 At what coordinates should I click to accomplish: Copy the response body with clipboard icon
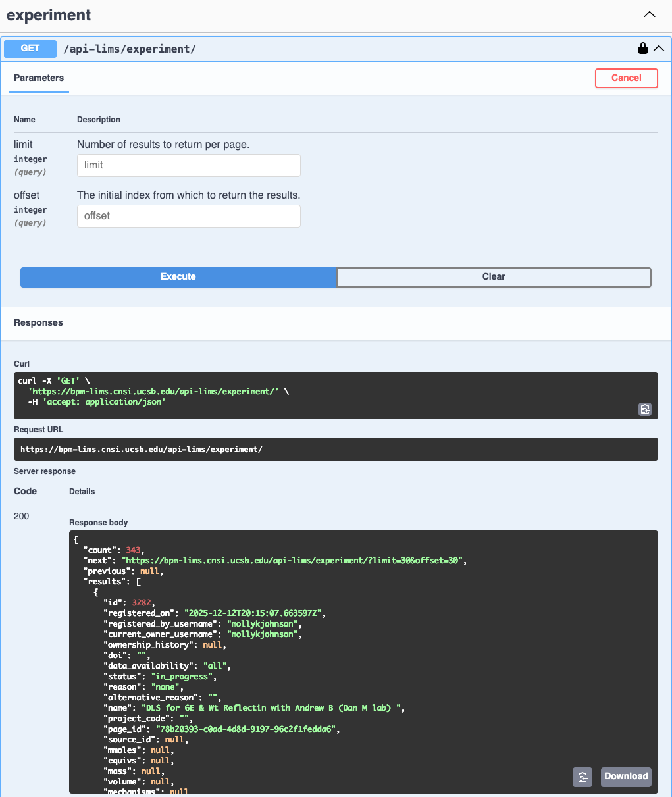pyautogui.click(x=582, y=777)
